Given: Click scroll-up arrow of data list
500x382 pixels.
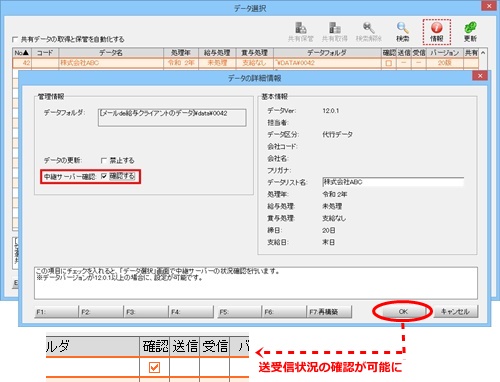Looking at the screenshot, I should tap(483, 53).
